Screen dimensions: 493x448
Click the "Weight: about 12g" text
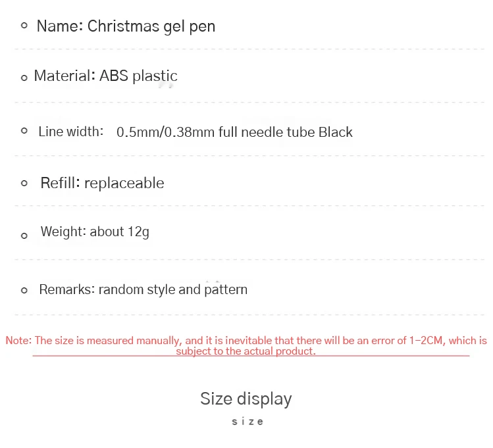pos(95,232)
